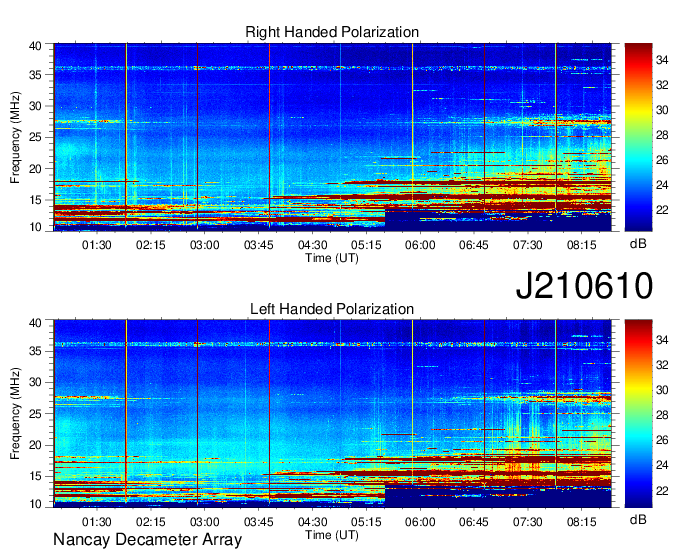Click the 04:30 time tick of Left Handed plot
The width and height of the screenshot is (680, 552).
pyautogui.click(x=312, y=522)
